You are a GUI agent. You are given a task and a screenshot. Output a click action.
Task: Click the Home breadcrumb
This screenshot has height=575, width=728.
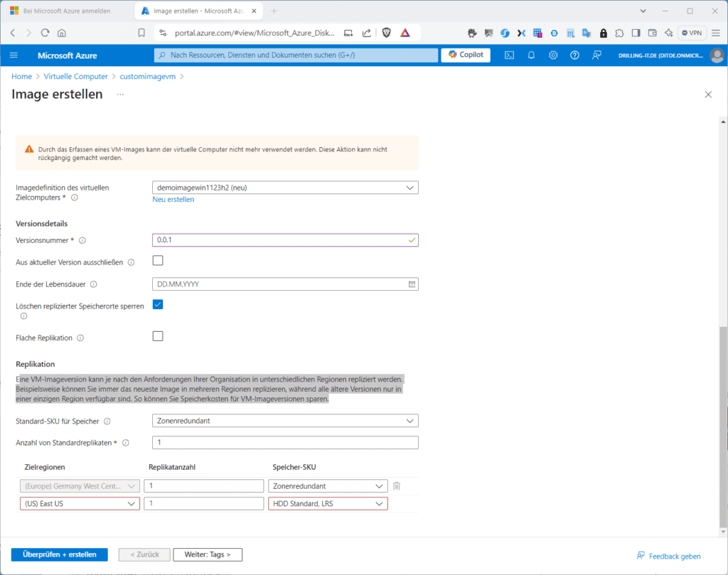pyautogui.click(x=22, y=77)
